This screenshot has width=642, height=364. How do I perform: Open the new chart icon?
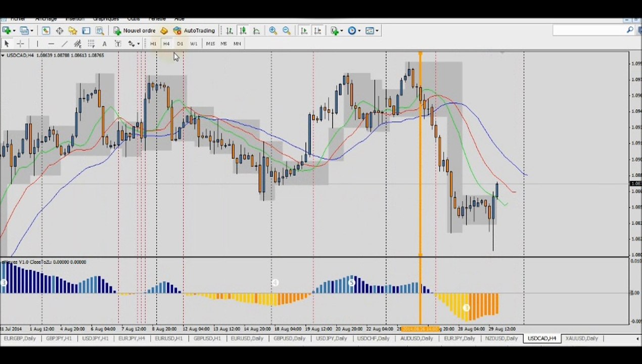coord(7,31)
